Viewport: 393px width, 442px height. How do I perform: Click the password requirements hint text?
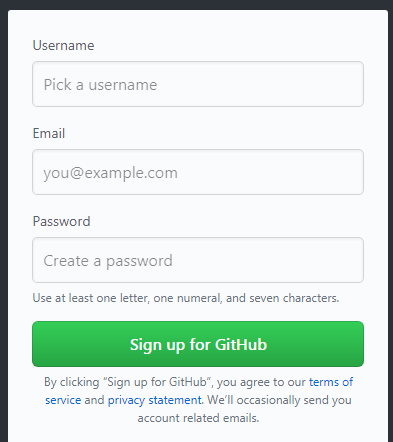click(186, 298)
